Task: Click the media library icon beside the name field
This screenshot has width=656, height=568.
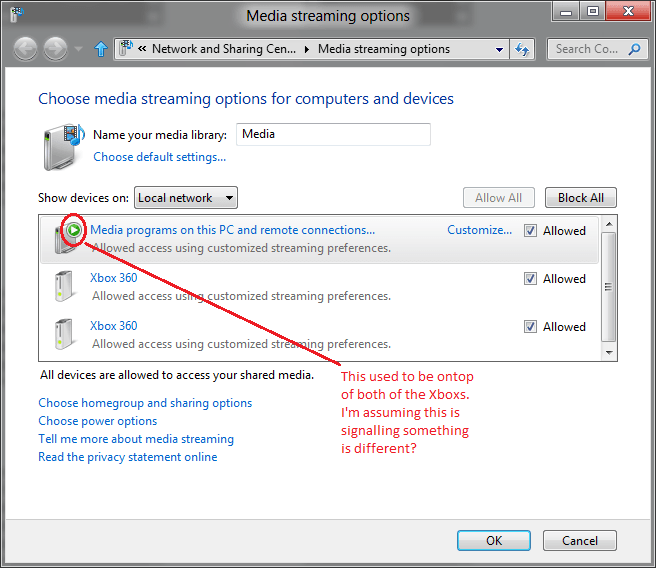Action: [62, 144]
